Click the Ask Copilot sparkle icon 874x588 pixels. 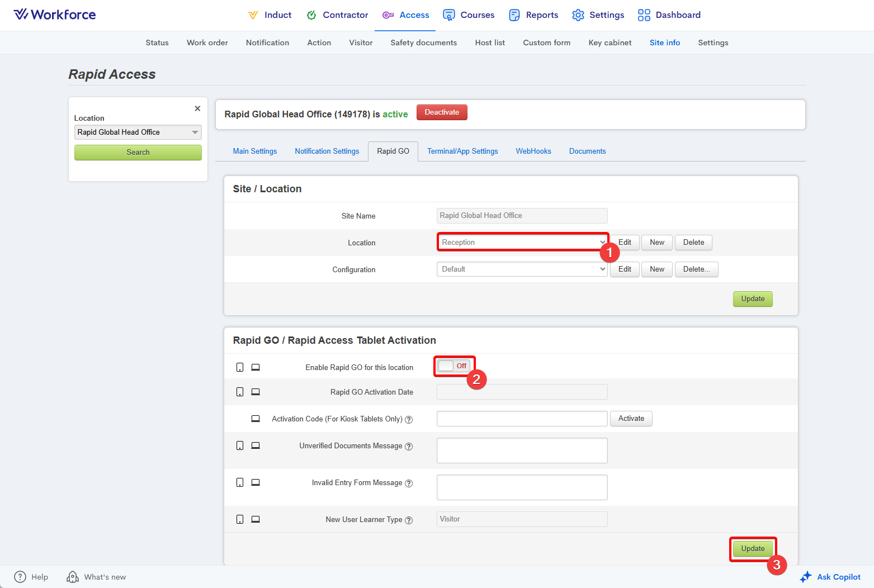805,577
